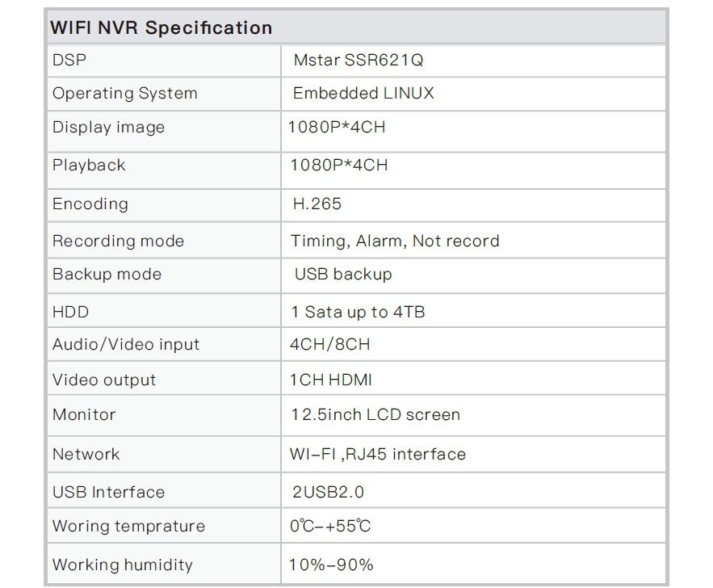The image size is (713, 588).
Task: Select the HDD row label
Action: (x=70, y=312)
